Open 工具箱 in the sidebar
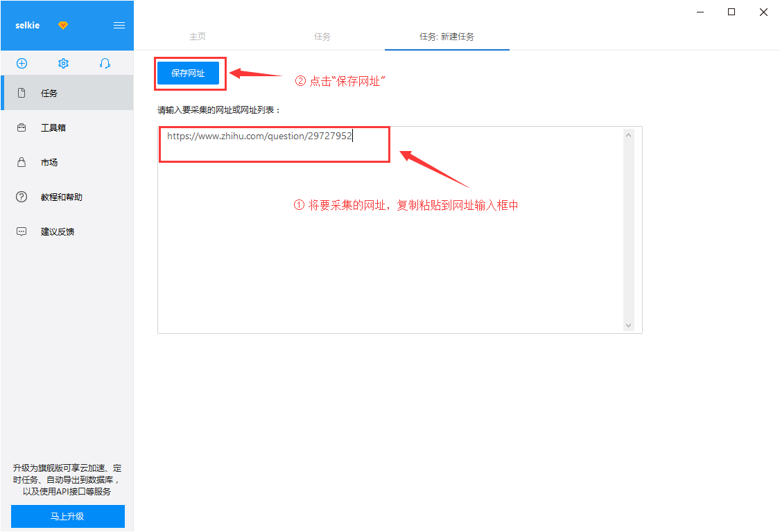The width and height of the screenshot is (780, 532). point(67,127)
